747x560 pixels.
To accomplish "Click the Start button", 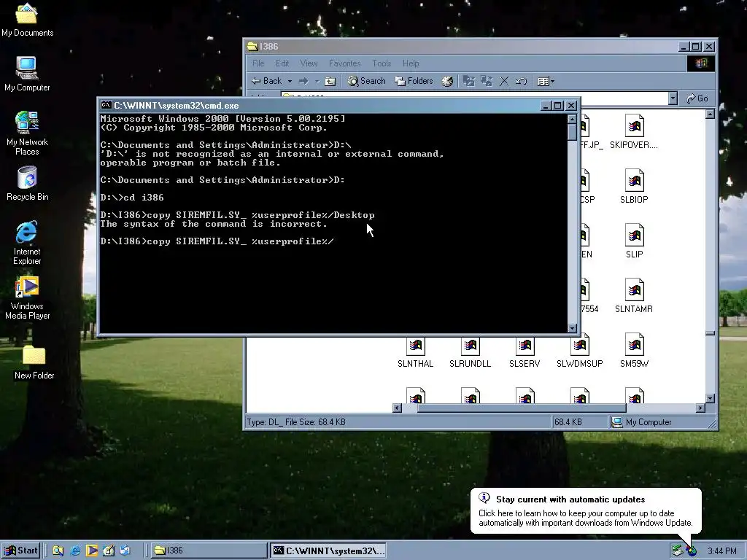I will point(21,551).
